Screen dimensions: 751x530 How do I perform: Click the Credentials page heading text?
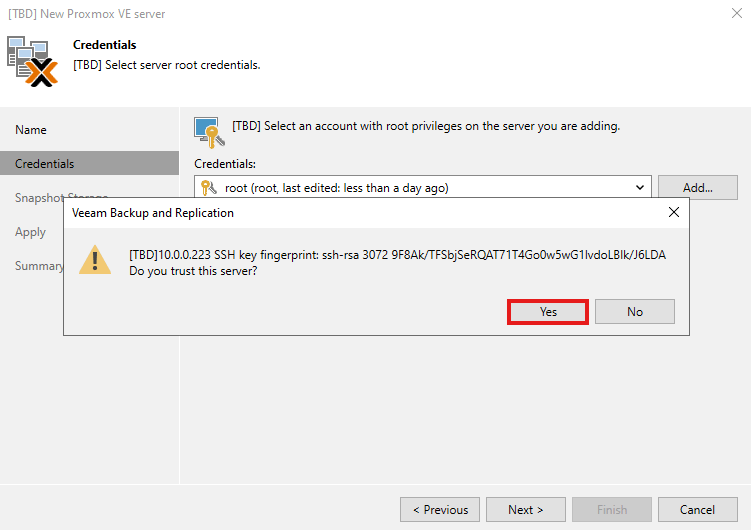coord(105,45)
